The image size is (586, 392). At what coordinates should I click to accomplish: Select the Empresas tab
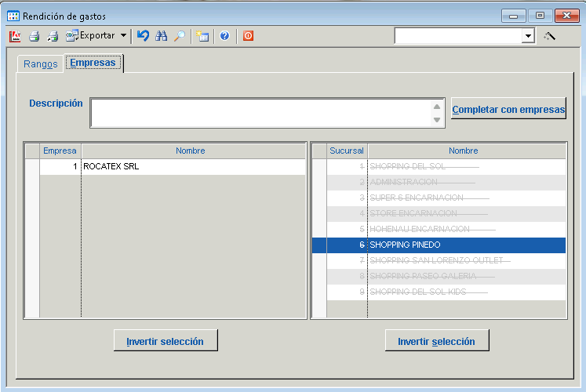pos(93,63)
